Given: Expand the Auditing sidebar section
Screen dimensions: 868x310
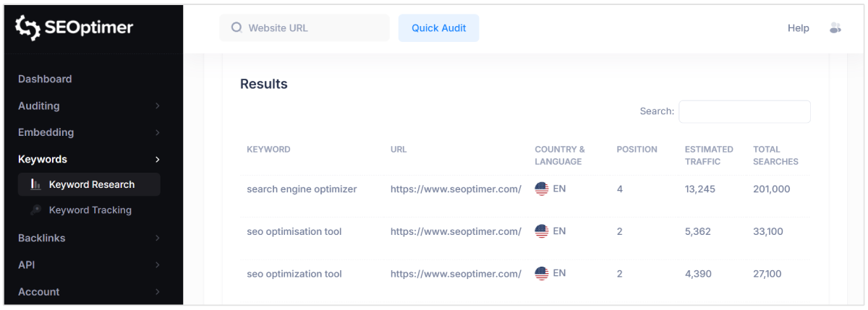Looking at the screenshot, I should pyautogui.click(x=157, y=106).
